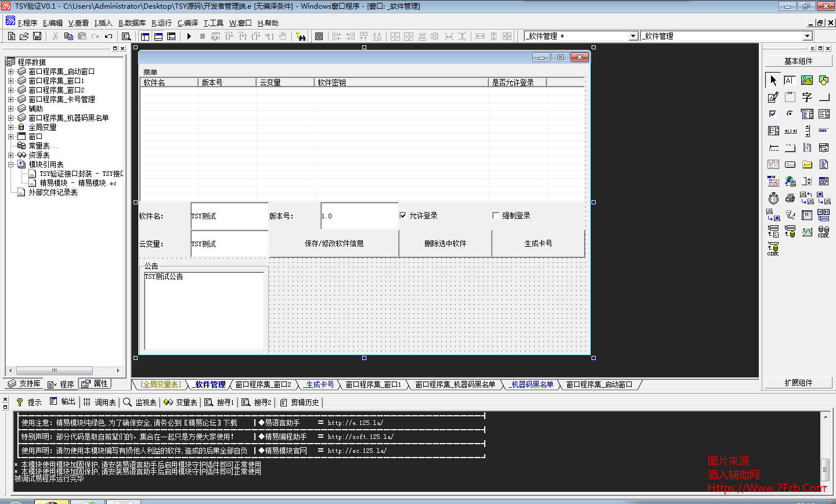Click the binoculars search icon on the toolbar
The height and width of the screenshot is (504, 836).
[x=302, y=36]
